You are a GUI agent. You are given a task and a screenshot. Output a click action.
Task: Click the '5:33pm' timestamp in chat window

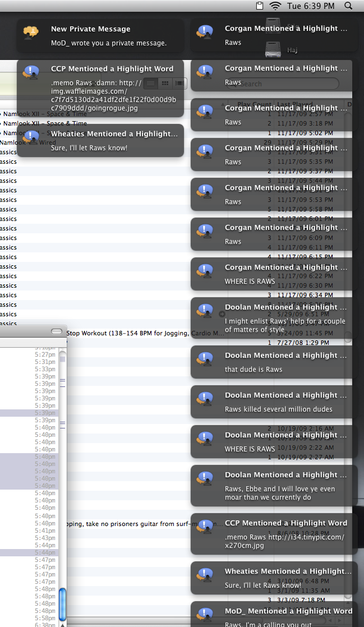[x=45, y=369]
